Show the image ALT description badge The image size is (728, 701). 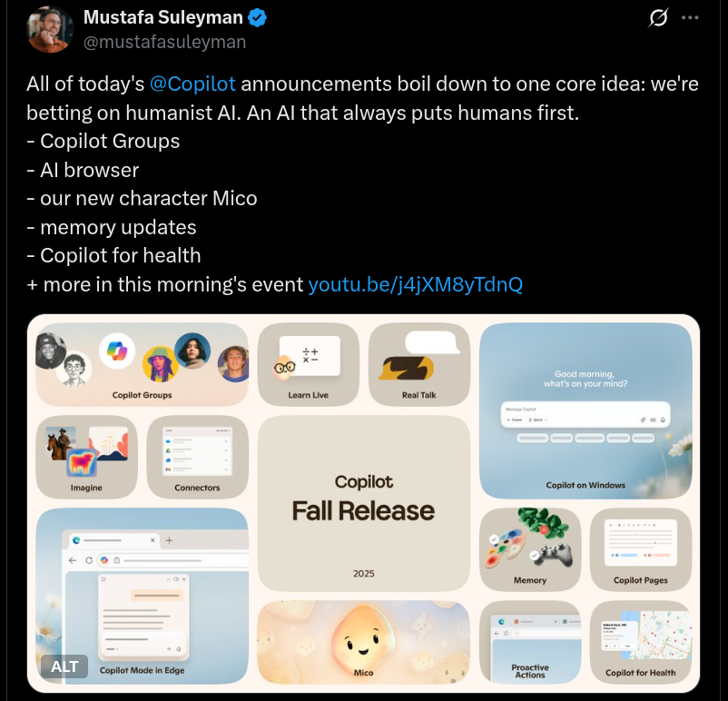point(64,666)
